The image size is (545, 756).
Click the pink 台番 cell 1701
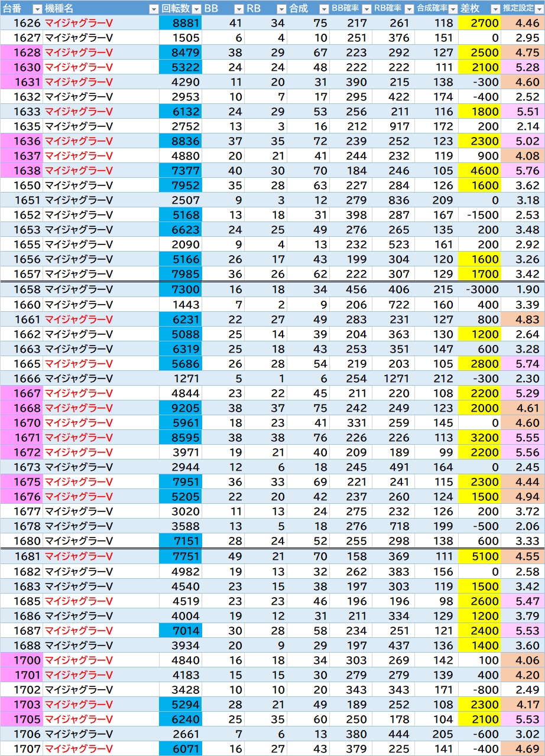coord(21,675)
